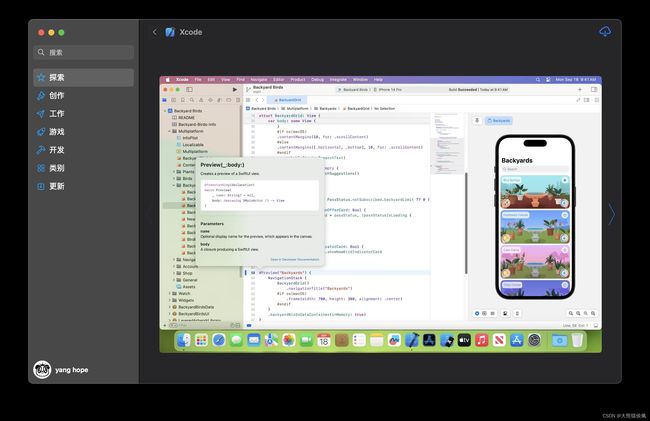
Task: Expand the BackyardBirdsData package
Action: [170, 307]
